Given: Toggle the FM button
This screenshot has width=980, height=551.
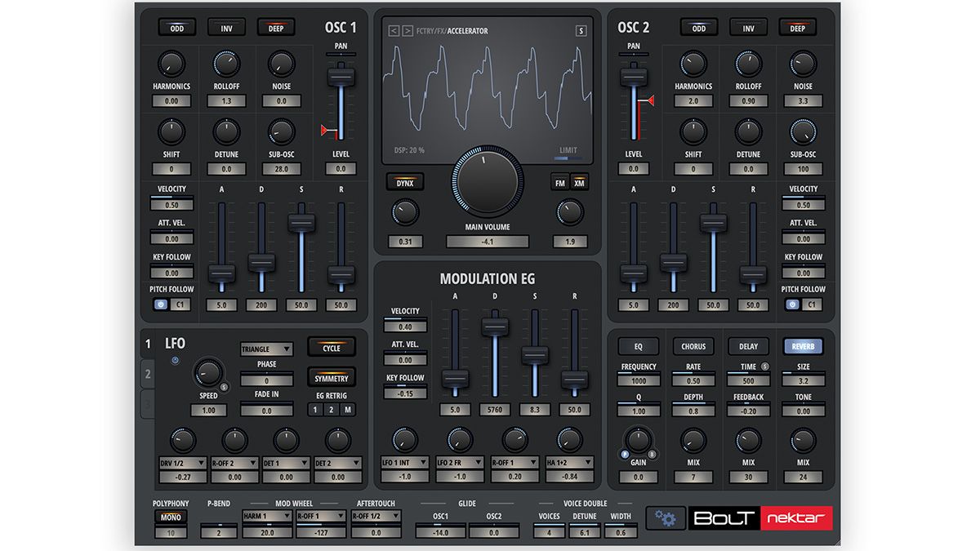Looking at the screenshot, I should pos(560,183).
